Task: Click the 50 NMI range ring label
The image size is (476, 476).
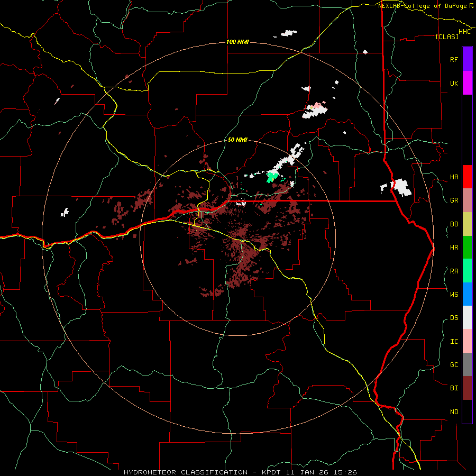Action: [x=237, y=140]
